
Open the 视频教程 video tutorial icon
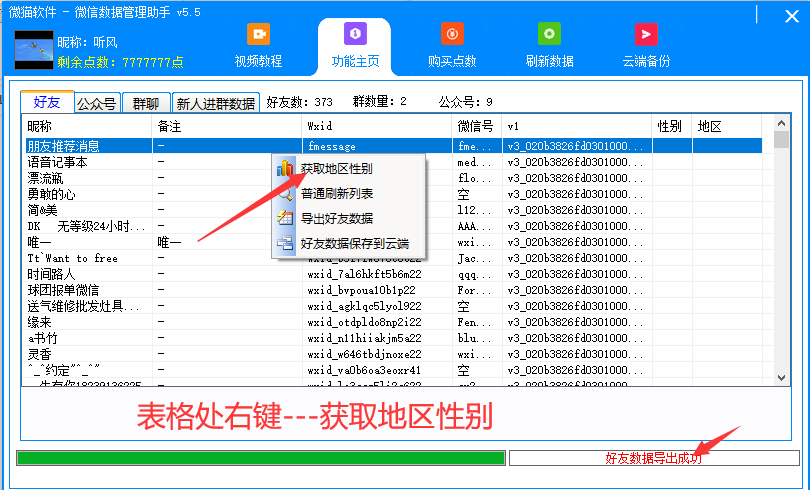258,34
